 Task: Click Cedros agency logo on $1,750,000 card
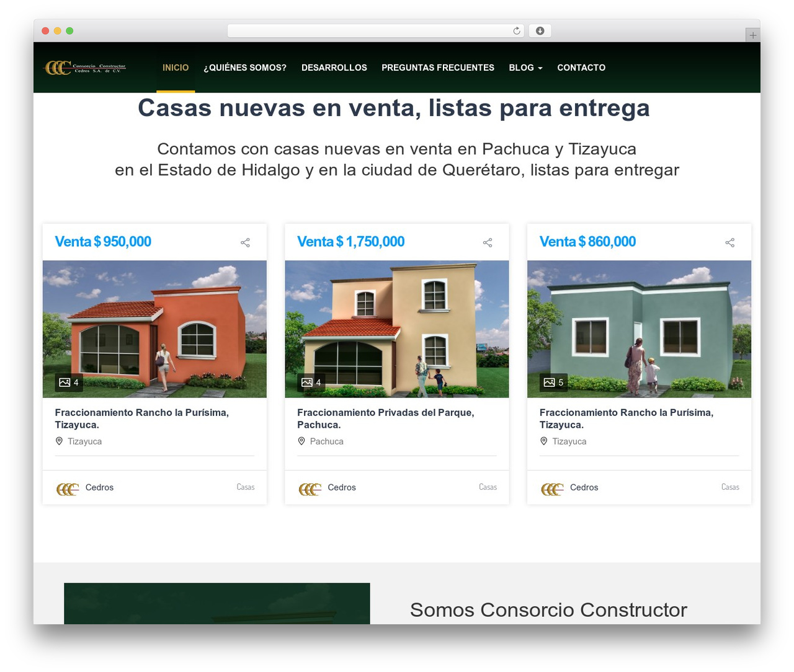[x=310, y=489]
